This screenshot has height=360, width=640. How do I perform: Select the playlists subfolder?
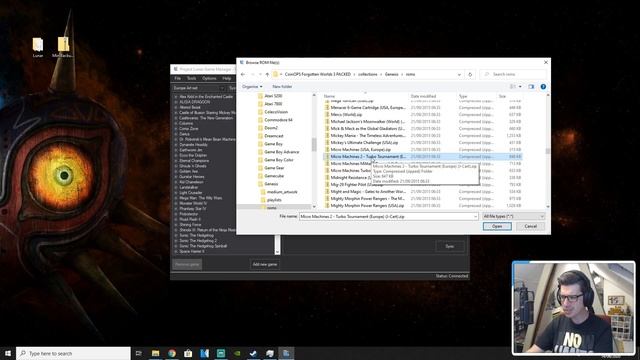[x=274, y=200]
